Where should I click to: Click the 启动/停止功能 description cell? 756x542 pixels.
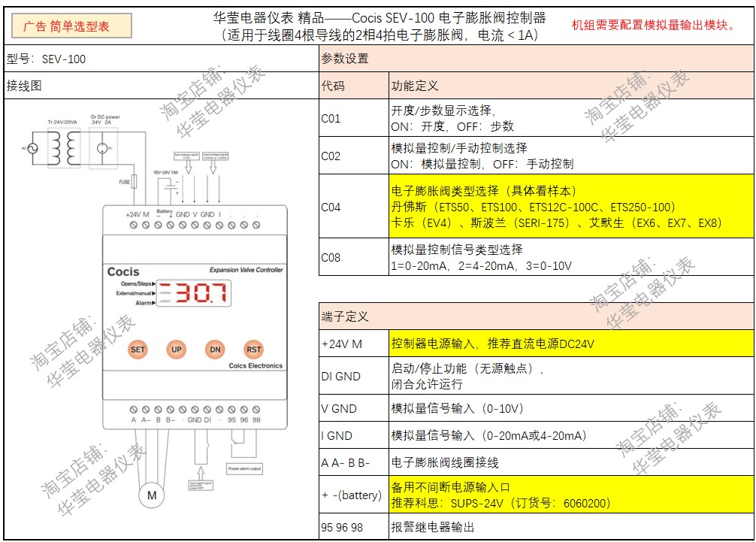click(x=571, y=376)
